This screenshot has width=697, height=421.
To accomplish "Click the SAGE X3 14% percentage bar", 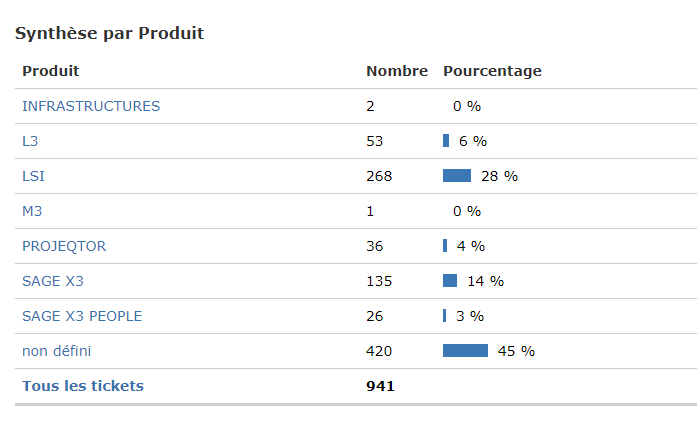I will coord(450,281).
